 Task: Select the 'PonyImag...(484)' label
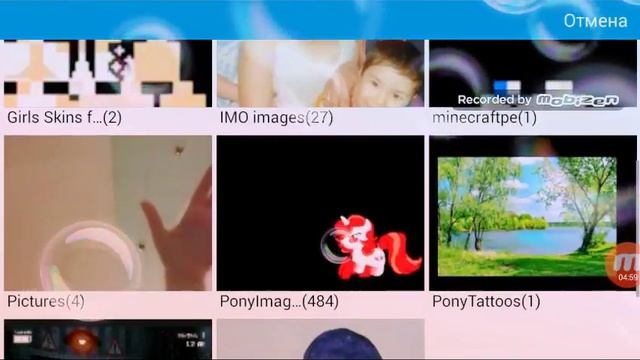279,302
